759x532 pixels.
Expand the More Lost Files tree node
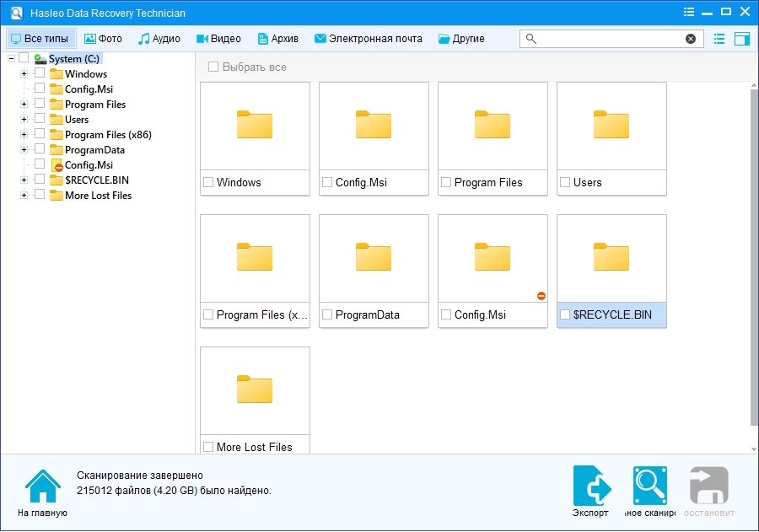[24, 196]
